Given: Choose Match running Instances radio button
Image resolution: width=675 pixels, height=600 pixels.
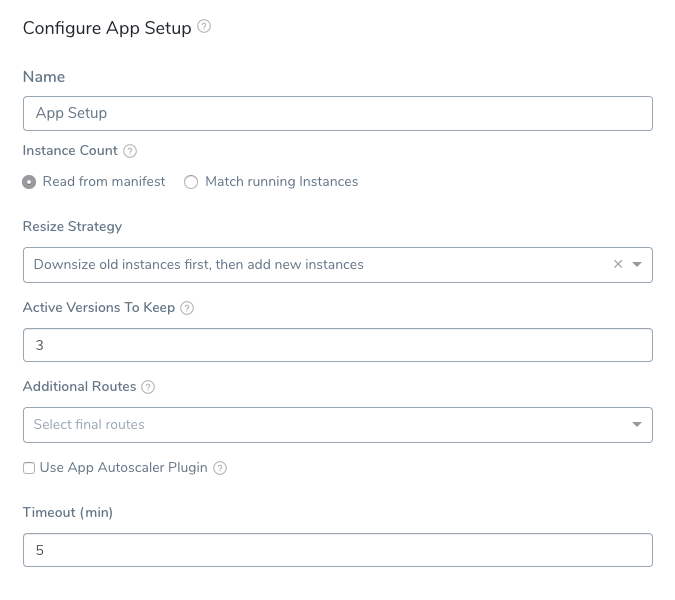Looking at the screenshot, I should (x=191, y=182).
